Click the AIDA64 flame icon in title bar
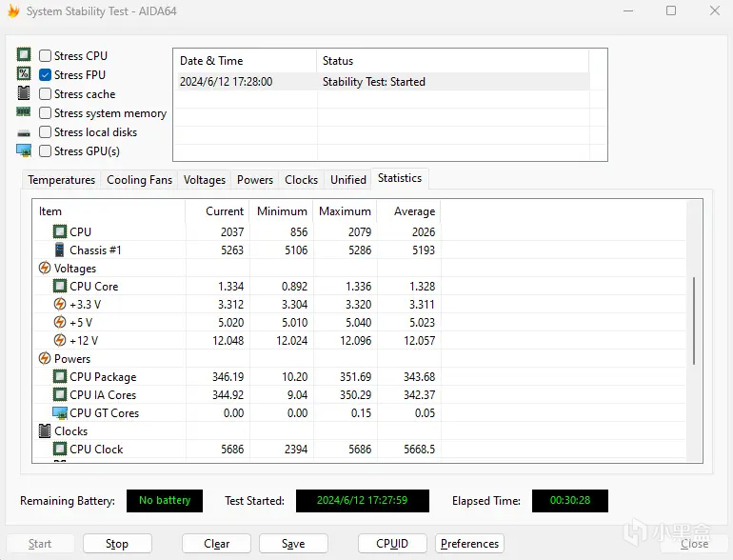Viewport: 733px width, 560px height. tap(13, 10)
